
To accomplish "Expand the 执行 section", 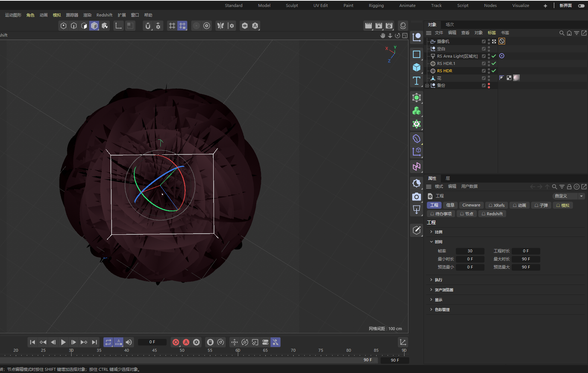I will [431, 280].
